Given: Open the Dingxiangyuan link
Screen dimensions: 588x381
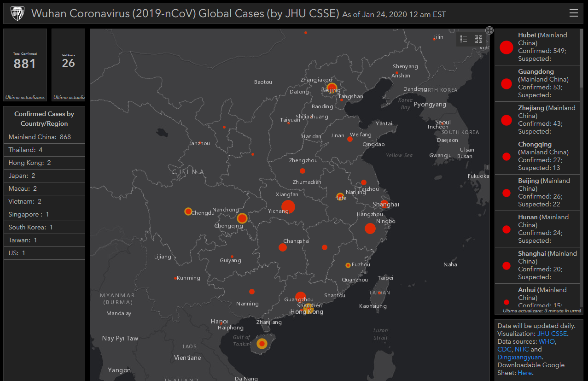Looking at the screenshot, I should (x=519, y=357).
